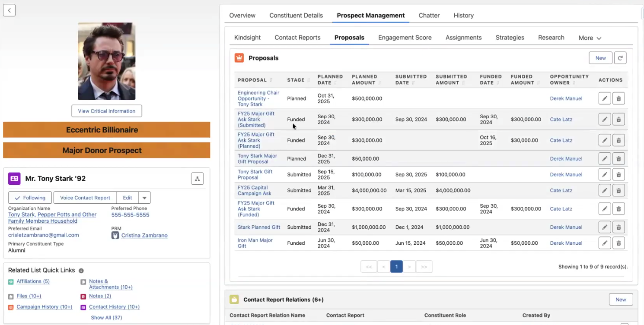Select page 1 in the pagination control
The height and width of the screenshot is (325, 644).
click(396, 266)
